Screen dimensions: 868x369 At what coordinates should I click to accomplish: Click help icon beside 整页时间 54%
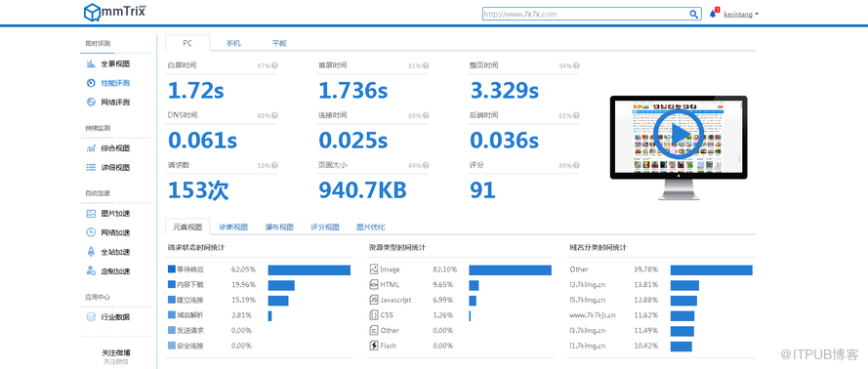tap(577, 65)
